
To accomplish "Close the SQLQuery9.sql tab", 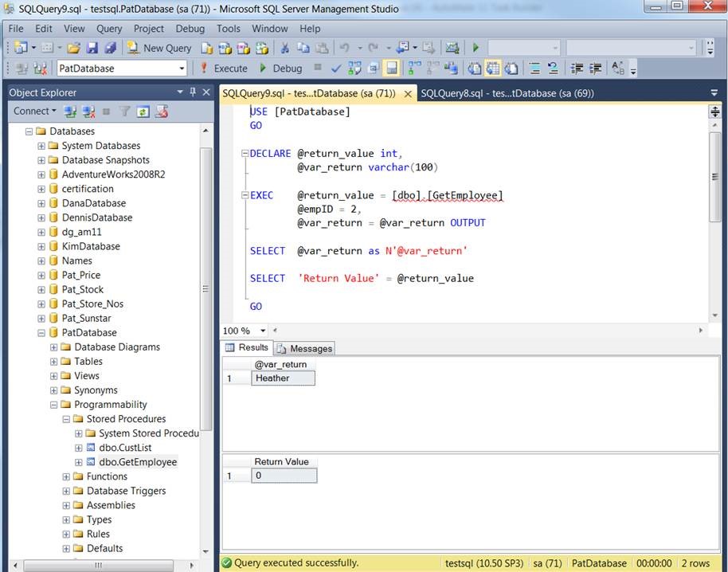I will [408, 94].
